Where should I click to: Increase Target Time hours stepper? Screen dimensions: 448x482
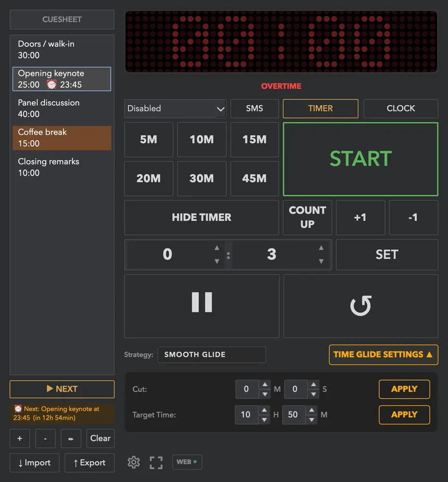(x=264, y=410)
